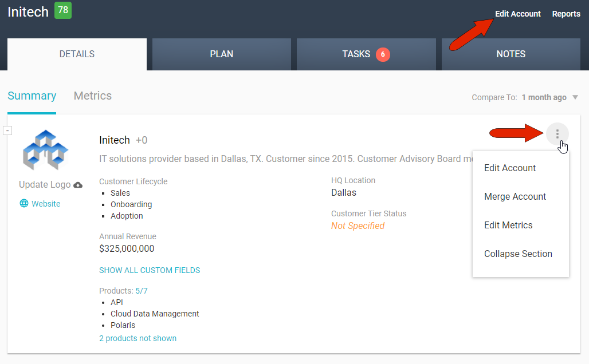Show the 2 products not shown

138,338
